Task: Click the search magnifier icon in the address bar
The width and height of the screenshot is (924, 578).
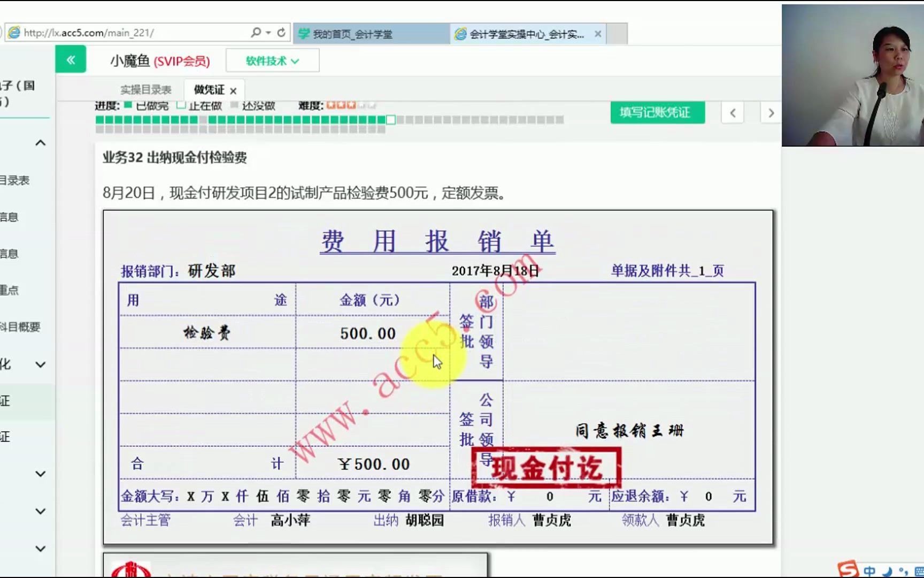Action: (x=256, y=32)
